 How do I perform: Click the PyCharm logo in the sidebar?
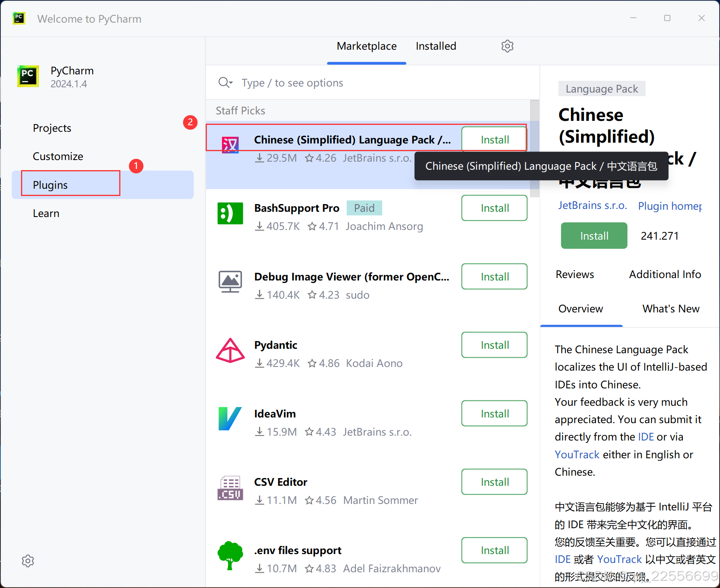click(28, 76)
